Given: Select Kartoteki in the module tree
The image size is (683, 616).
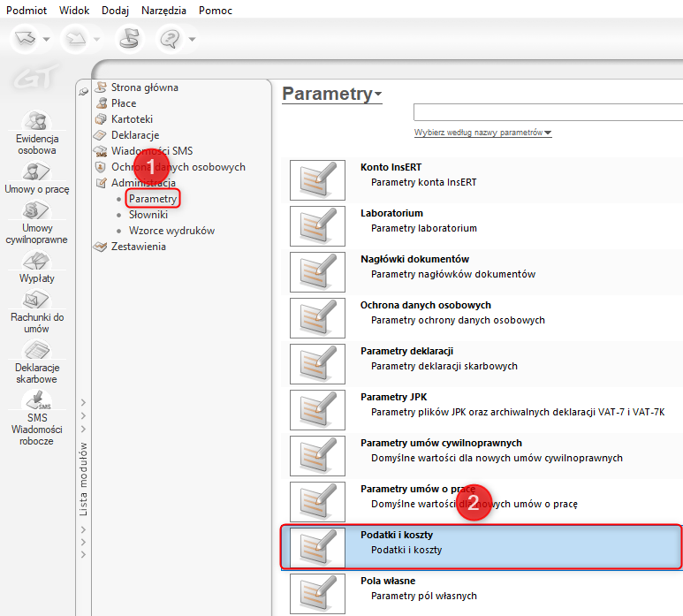Looking at the screenshot, I should click(132, 119).
